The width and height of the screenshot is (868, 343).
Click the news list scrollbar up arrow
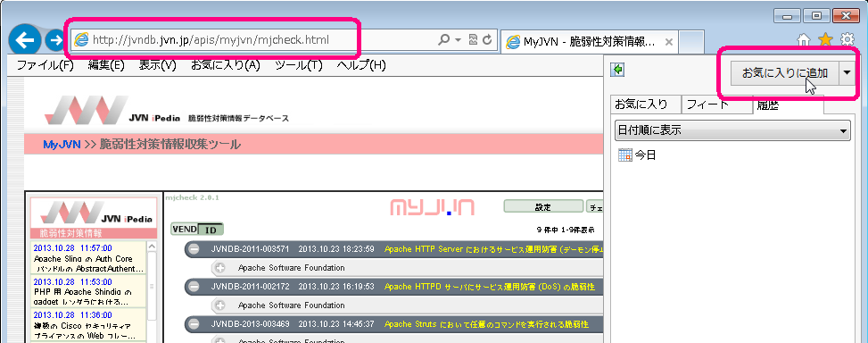pos(152,246)
